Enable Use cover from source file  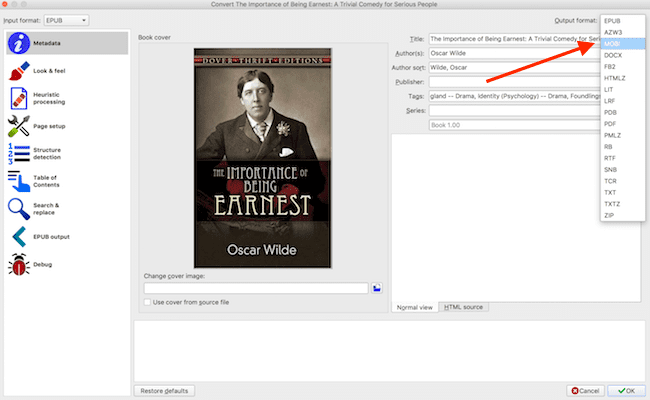point(147,302)
